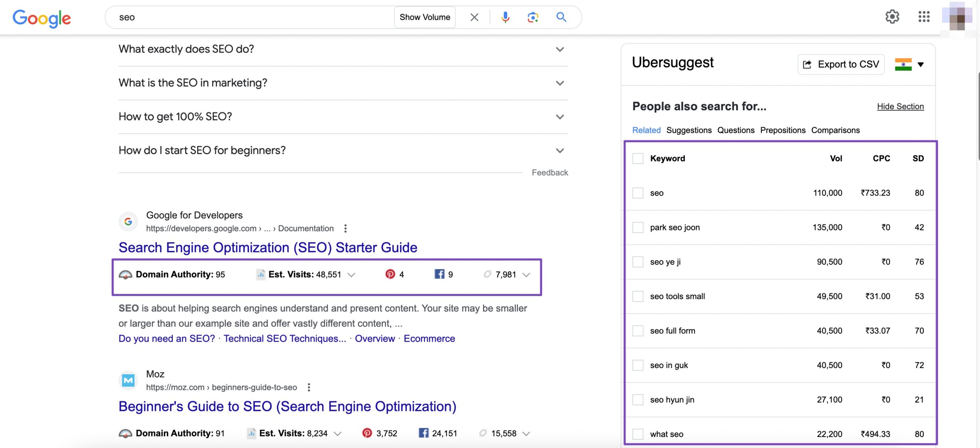Check the box for 'seo tools small'
The height and width of the screenshot is (448, 980).
638,296
